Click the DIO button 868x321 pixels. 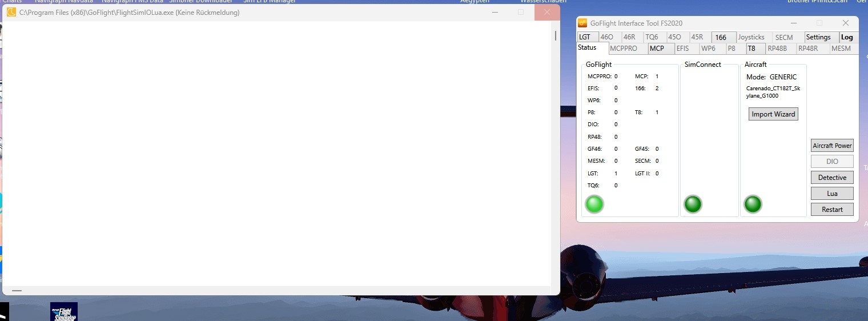coord(832,162)
